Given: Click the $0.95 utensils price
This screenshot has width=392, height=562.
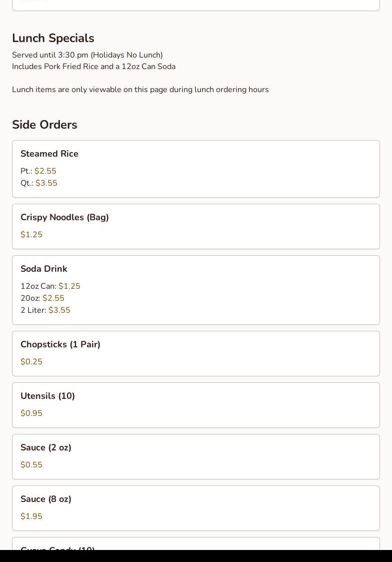Looking at the screenshot, I should pos(31,413).
